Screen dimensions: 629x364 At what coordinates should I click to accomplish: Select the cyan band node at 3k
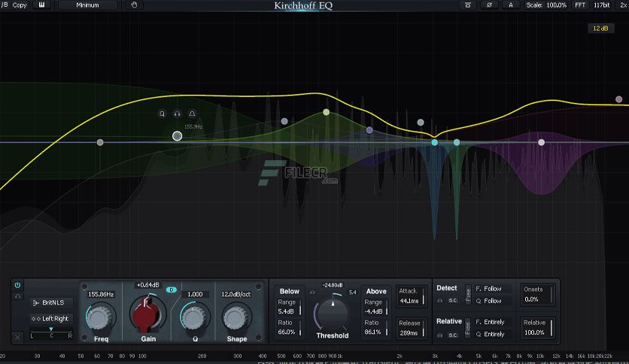(x=434, y=142)
